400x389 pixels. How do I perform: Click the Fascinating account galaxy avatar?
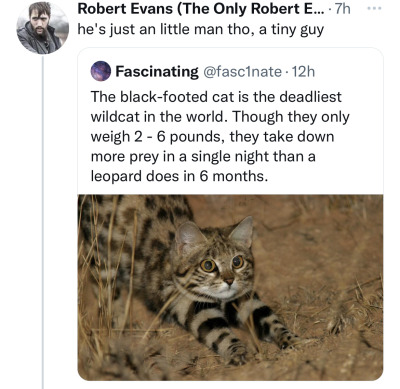point(101,71)
